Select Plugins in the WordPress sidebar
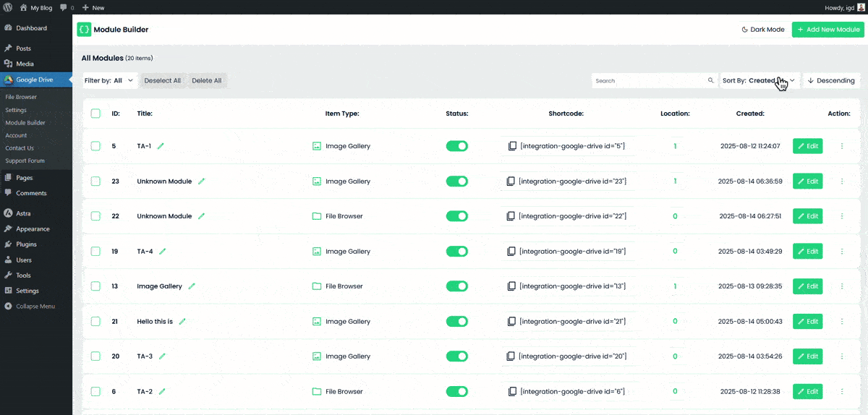This screenshot has height=415, width=868. 26,244
